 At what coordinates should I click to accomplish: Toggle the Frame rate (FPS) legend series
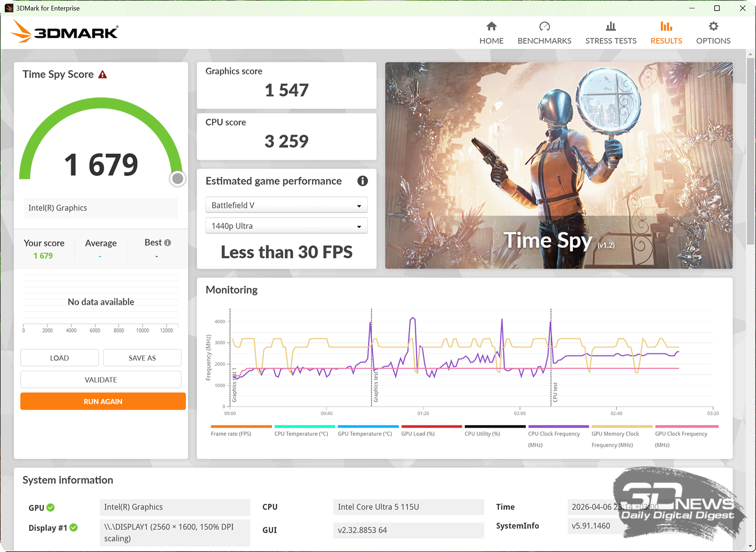point(231,434)
